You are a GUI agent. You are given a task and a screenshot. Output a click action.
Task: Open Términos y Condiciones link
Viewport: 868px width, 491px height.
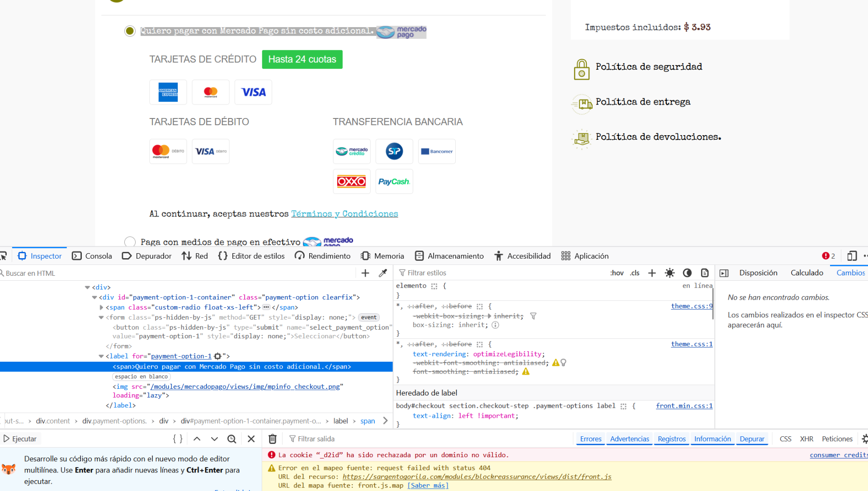[344, 214]
